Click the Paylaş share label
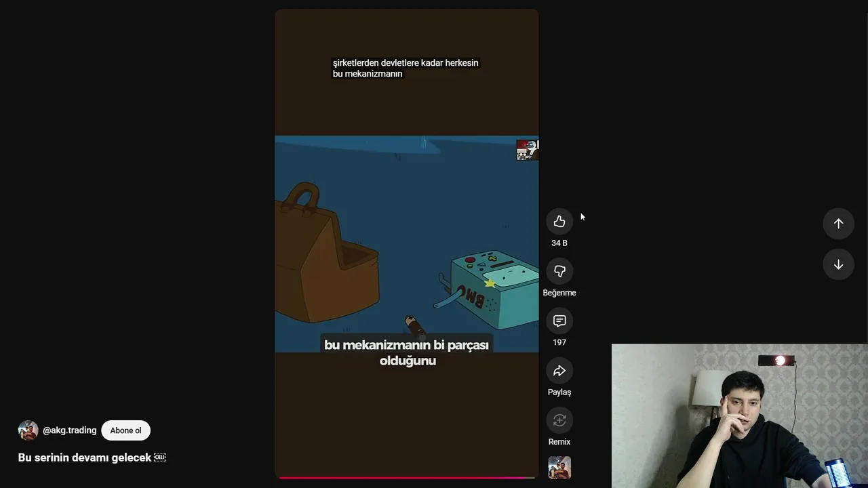The height and width of the screenshot is (488, 868). [559, 392]
